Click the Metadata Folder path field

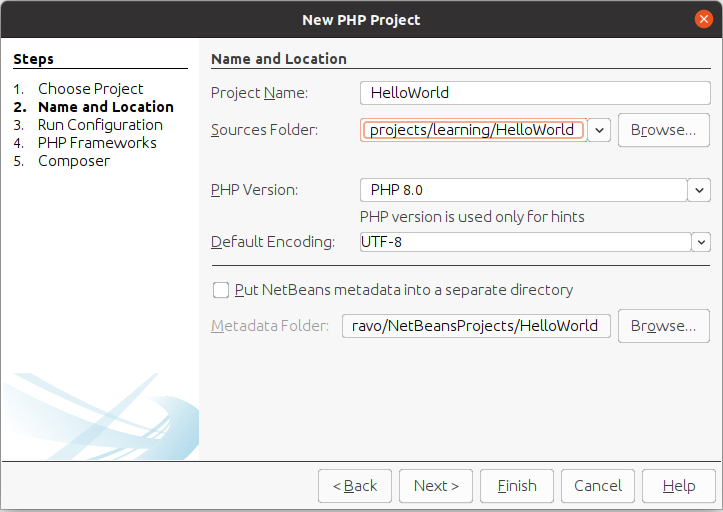pyautogui.click(x=476, y=326)
